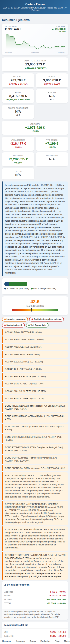70x644 pixels.
Task: Go to the Evolucion tab
Action: point(45,641)
